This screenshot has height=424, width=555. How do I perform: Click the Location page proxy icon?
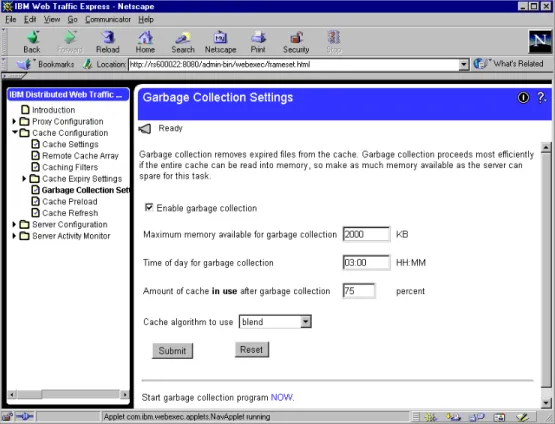click(x=87, y=64)
